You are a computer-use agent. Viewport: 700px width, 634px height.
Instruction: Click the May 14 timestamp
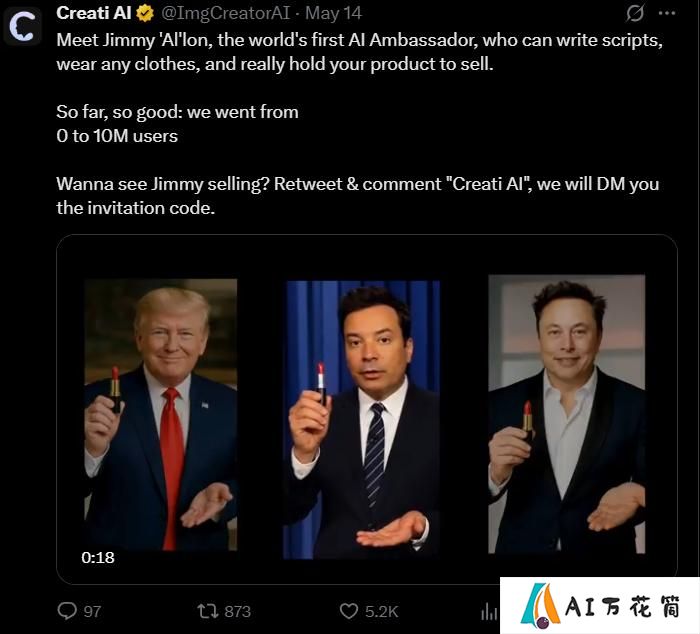333,13
